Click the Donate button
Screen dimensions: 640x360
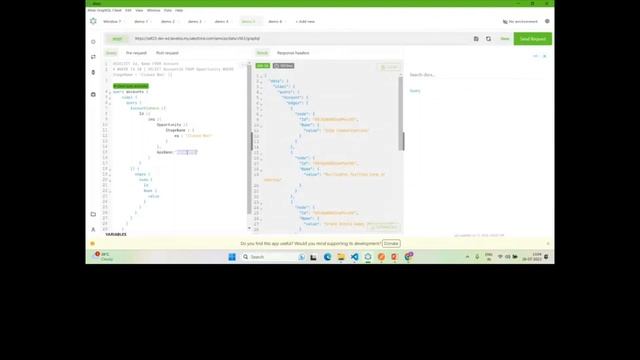[x=391, y=244]
